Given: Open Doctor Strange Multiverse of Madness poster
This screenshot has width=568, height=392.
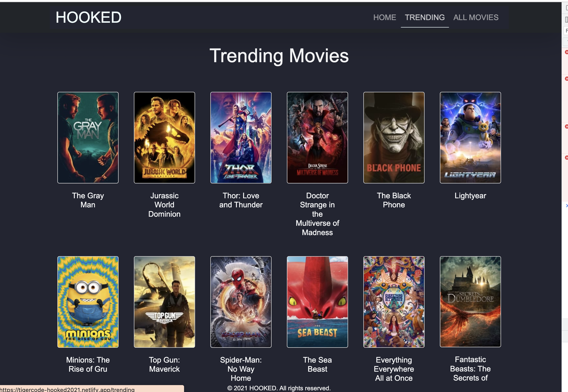Looking at the screenshot, I should click(x=317, y=138).
